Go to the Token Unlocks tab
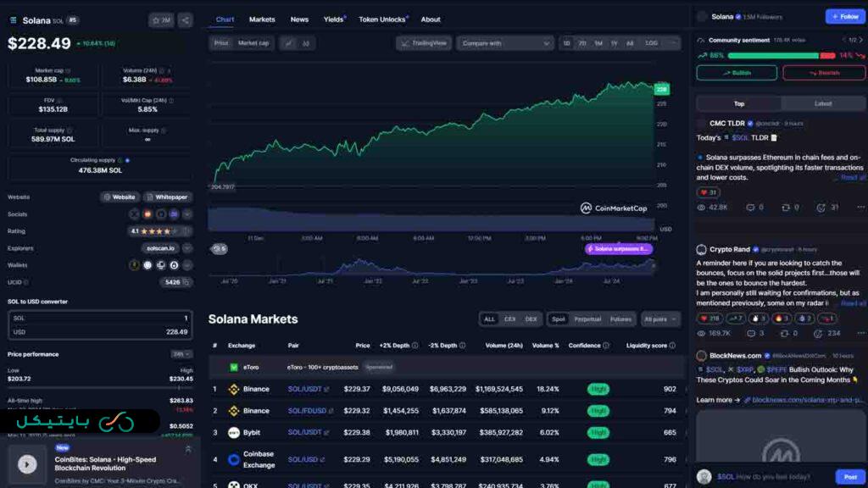The height and width of the screenshot is (488, 868). point(382,19)
